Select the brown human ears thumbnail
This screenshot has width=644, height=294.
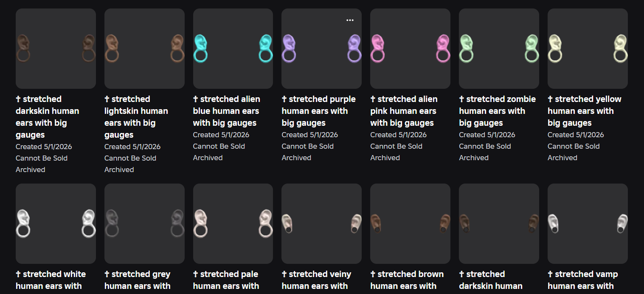pyautogui.click(x=410, y=223)
